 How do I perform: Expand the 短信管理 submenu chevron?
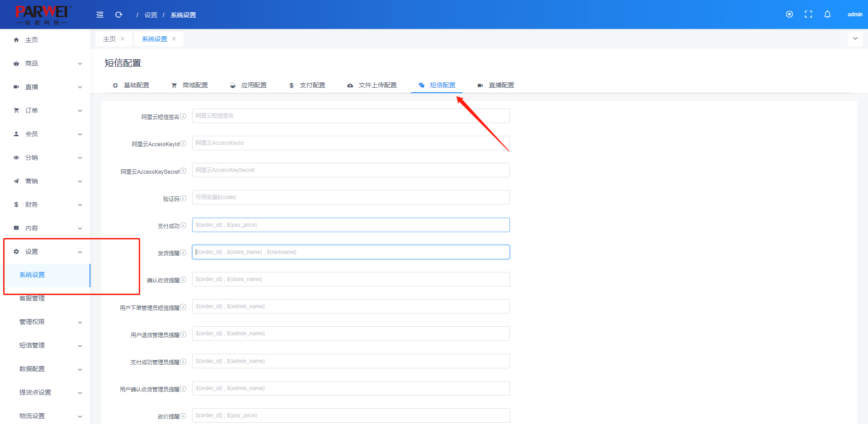[x=80, y=346]
